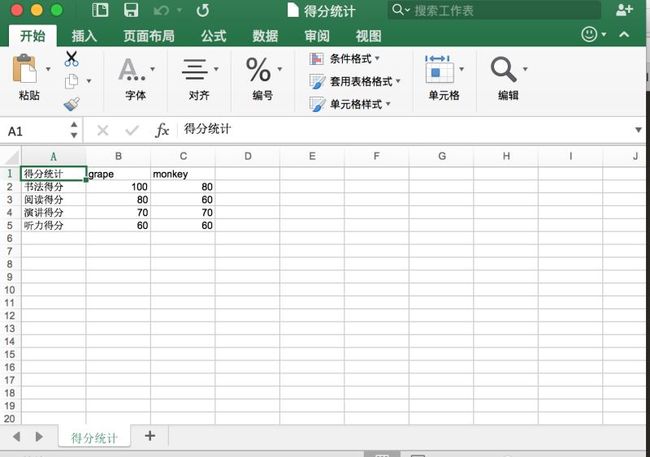Select the 得分统计 sheet tab
650x457 pixels.
(x=95, y=438)
